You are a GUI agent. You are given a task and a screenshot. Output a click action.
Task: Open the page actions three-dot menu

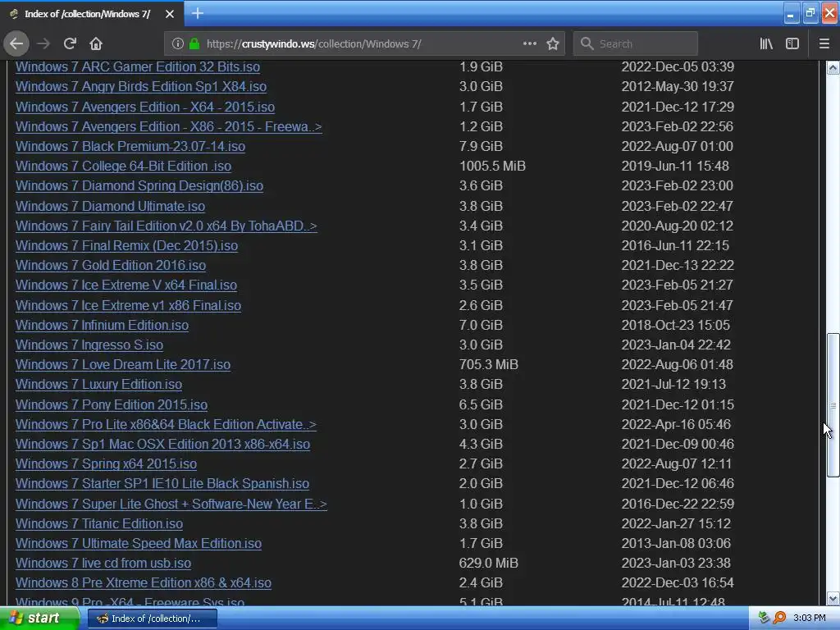pos(529,44)
